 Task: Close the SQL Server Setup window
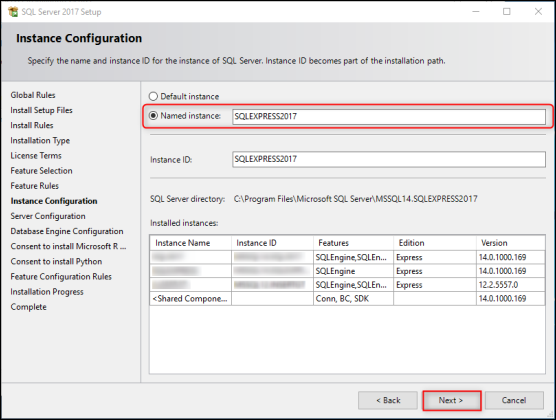click(x=538, y=12)
